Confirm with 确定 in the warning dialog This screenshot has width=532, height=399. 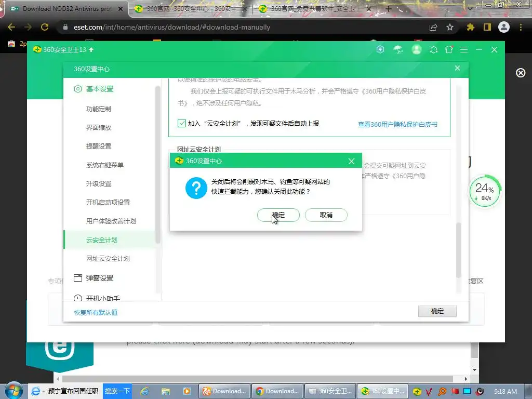(x=278, y=215)
